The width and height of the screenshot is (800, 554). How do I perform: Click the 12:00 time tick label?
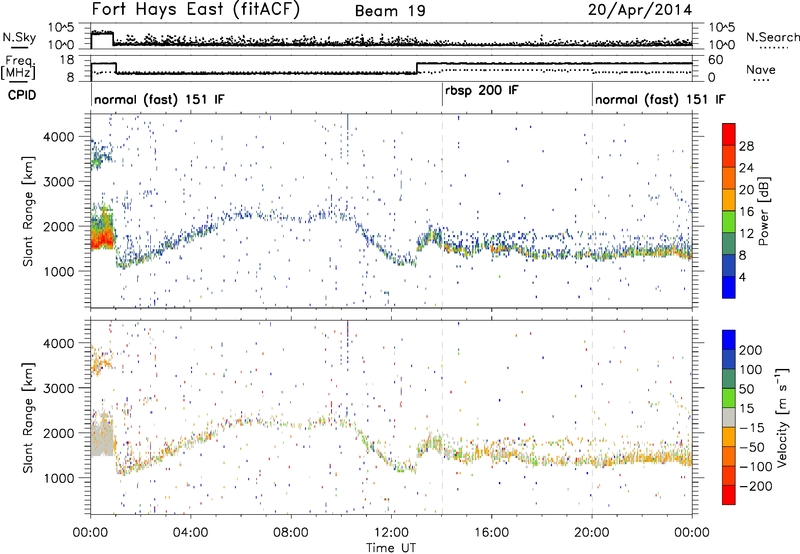391,533
